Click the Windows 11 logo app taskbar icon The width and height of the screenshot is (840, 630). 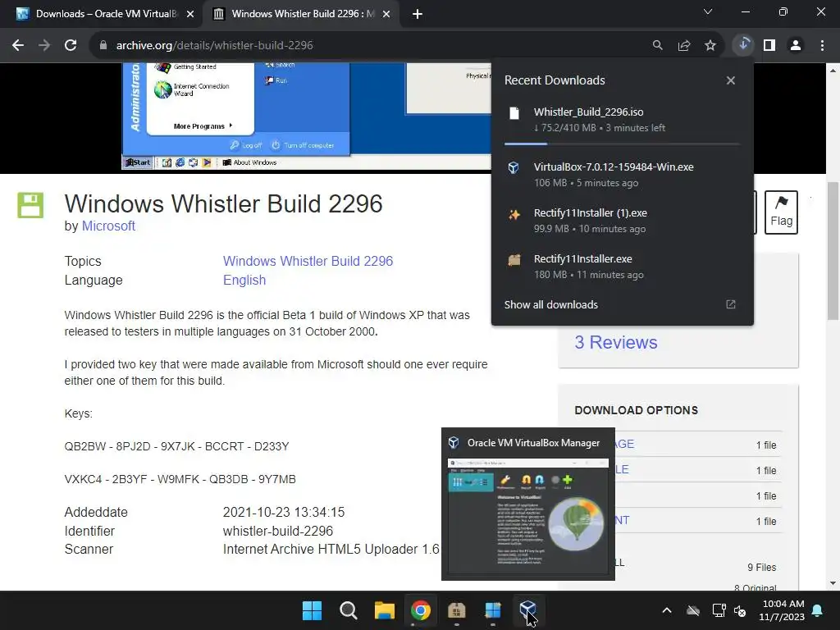coord(493,610)
